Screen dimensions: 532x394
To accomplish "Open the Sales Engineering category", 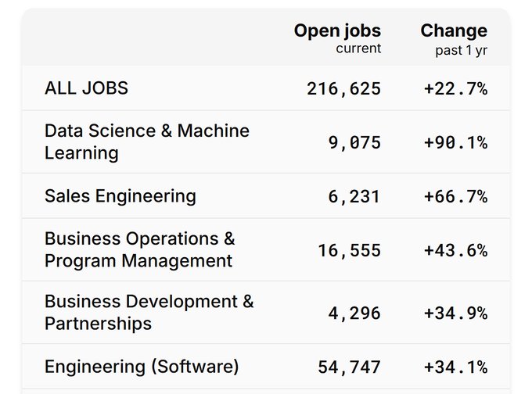I will click(120, 195).
